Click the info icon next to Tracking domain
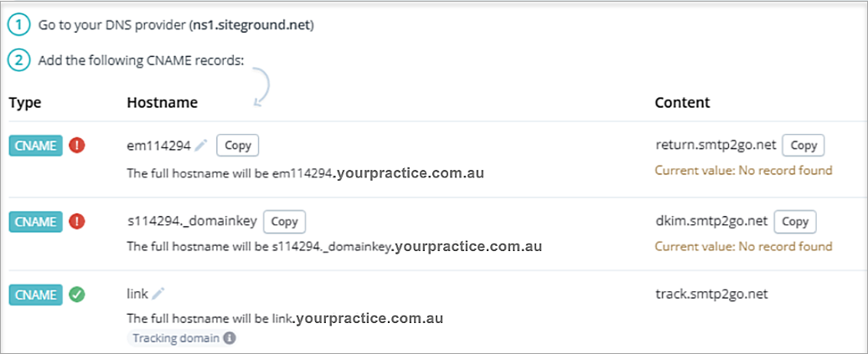This screenshot has width=868, height=354. pos(230,339)
